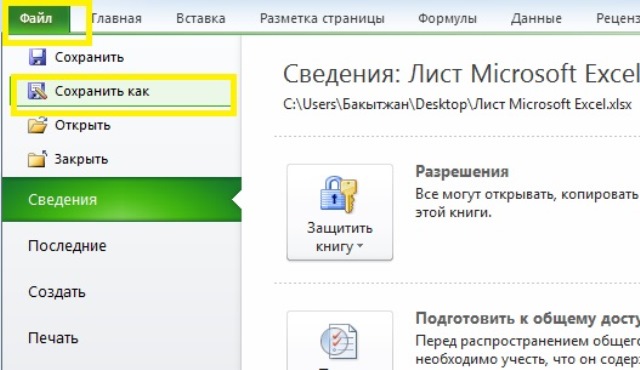The height and width of the screenshot is (370, 640).
Task: Click the text 'Перед распространением общего'
Action: (x=527, y=341)
